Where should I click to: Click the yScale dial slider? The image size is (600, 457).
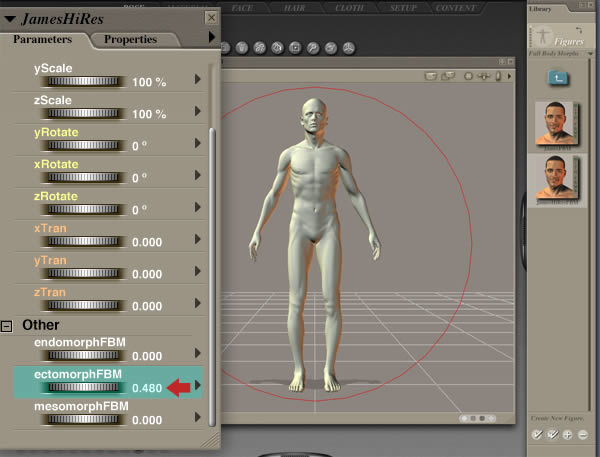[83, 81]
